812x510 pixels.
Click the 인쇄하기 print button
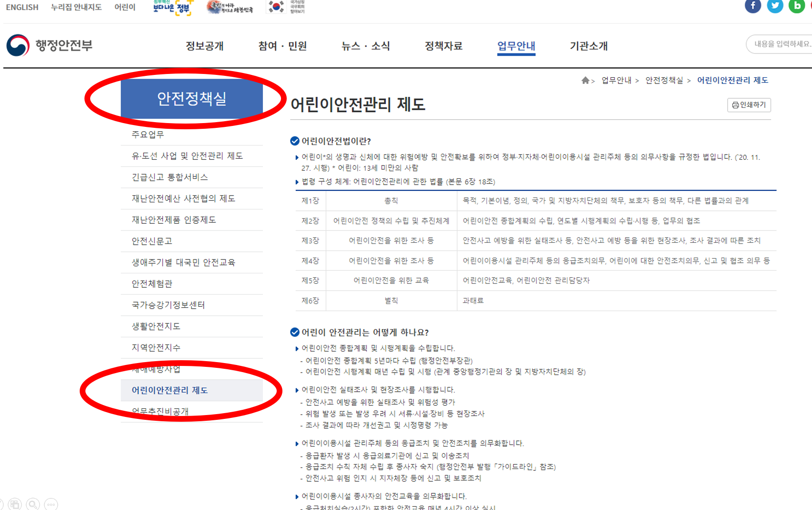pos(749,104)
